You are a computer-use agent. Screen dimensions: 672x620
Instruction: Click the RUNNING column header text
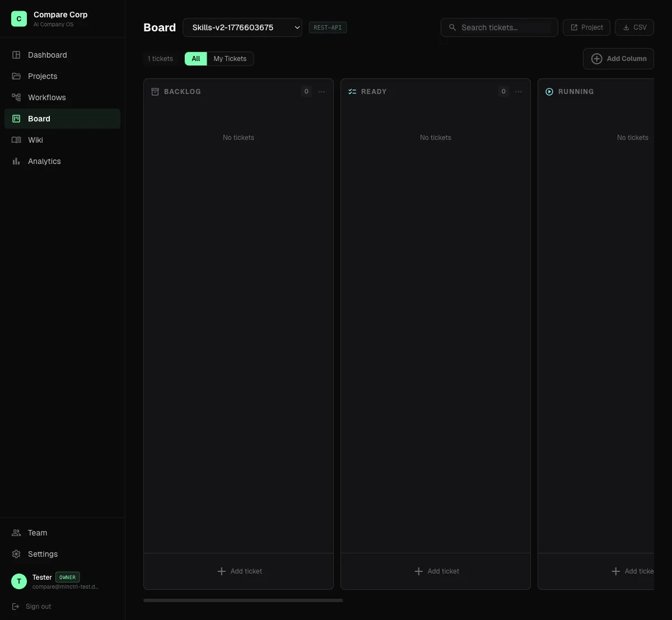click(x=576, y=92)
